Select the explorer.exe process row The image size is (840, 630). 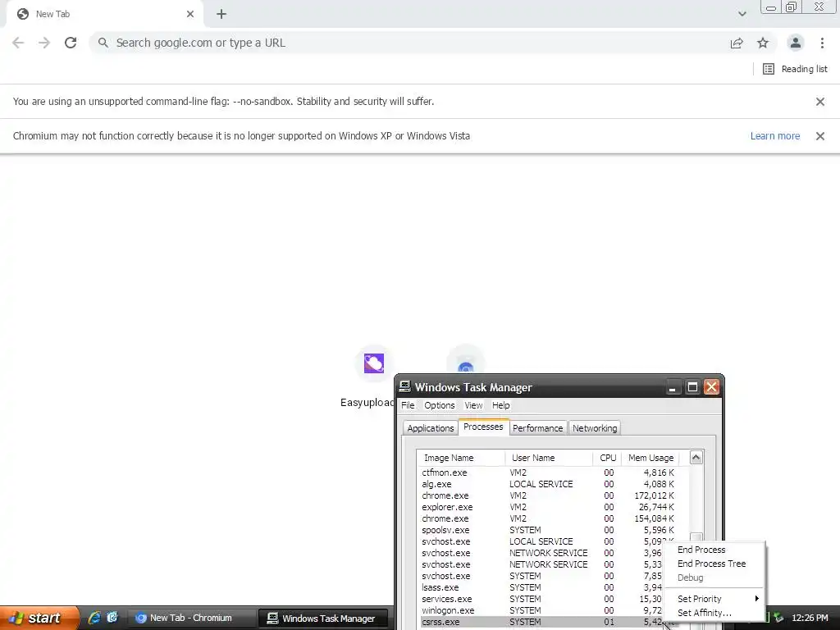click(552, 507)
